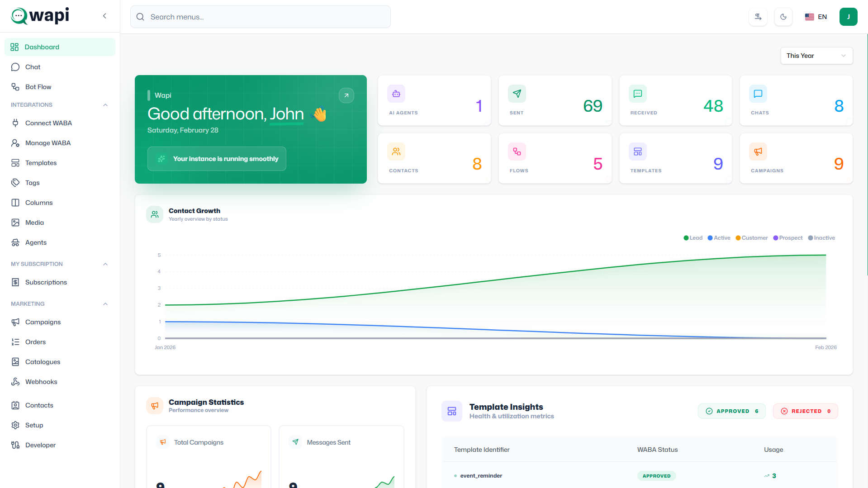
Task: Select Dashboard in the sidebar
Action: (x=60, y=47)
